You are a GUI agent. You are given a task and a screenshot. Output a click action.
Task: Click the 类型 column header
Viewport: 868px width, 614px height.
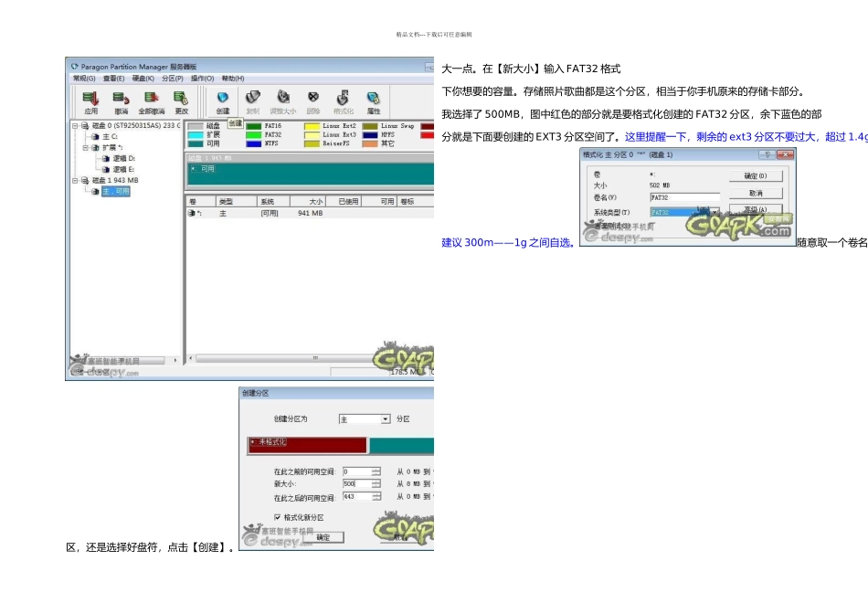237,202
